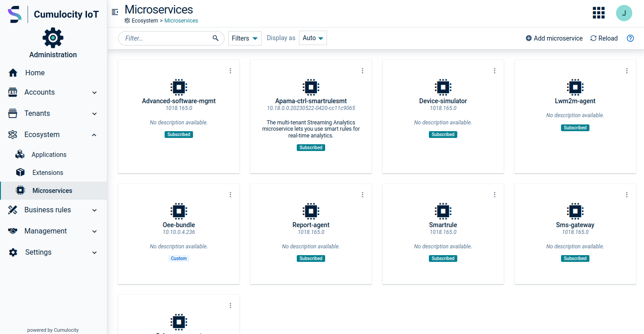Screen dimensions: 644x334
Task: Click the Apama version 10.18.0.0.20230522 text
Action: tap(311, 108)
